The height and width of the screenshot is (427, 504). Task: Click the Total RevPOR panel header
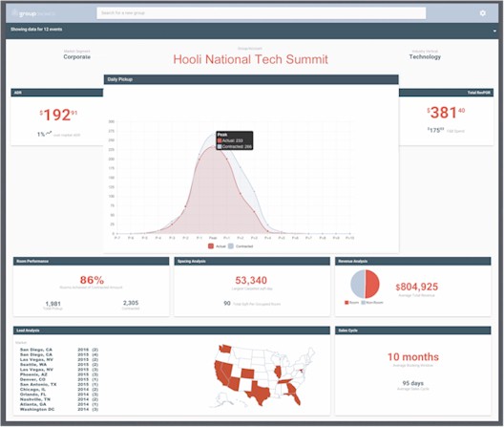point(446,93)
